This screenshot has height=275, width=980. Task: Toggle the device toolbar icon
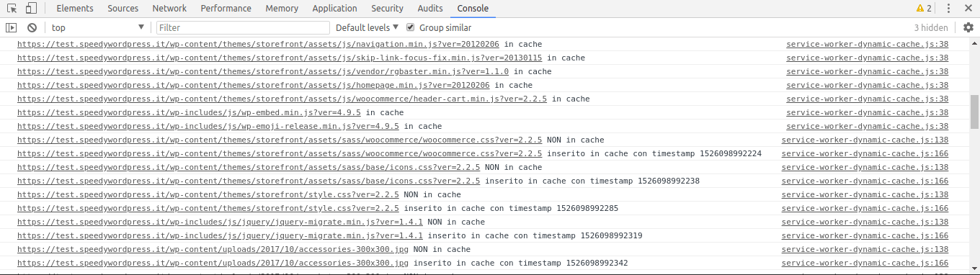31,9
